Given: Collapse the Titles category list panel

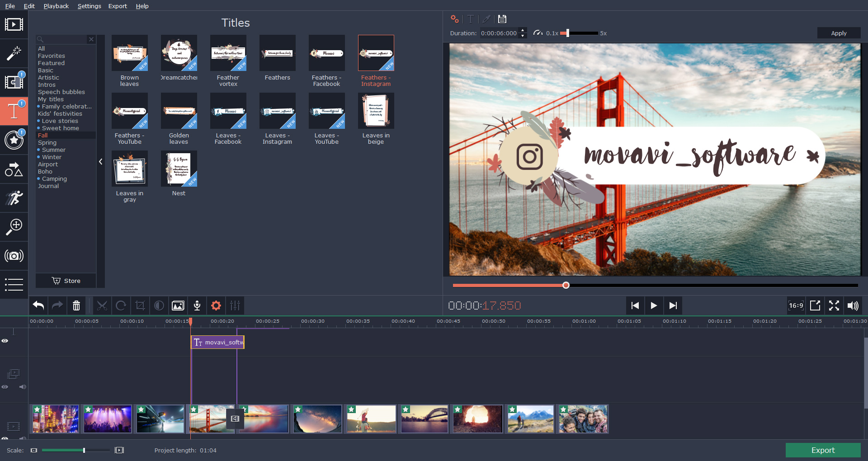Looking at the screenshot, I should (100, 161).
